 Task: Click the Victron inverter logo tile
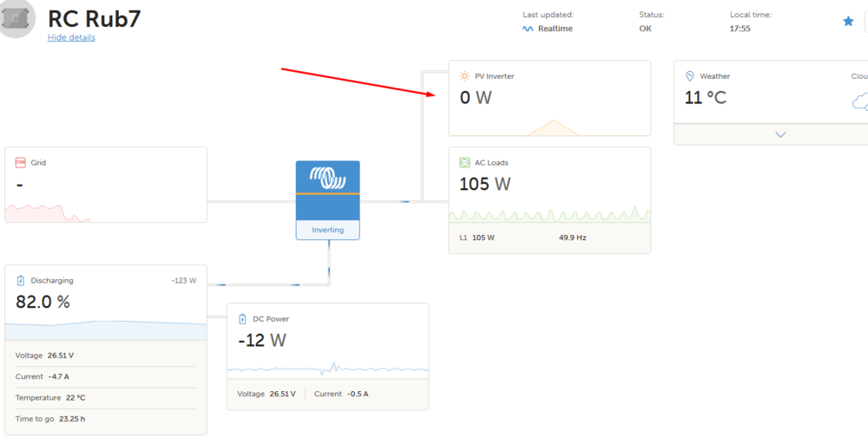[328, 191]
